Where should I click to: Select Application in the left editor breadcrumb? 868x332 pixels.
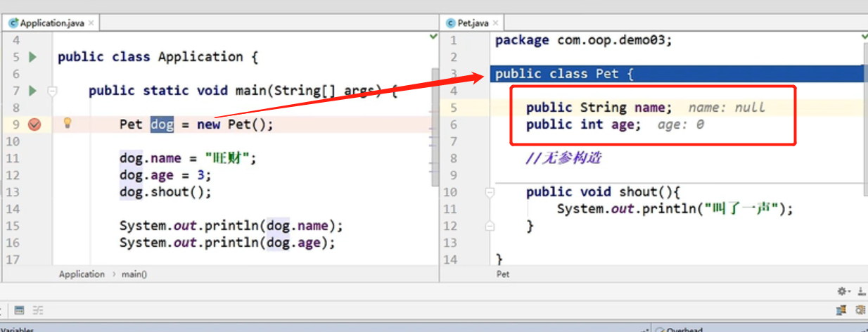pos(82,274)
